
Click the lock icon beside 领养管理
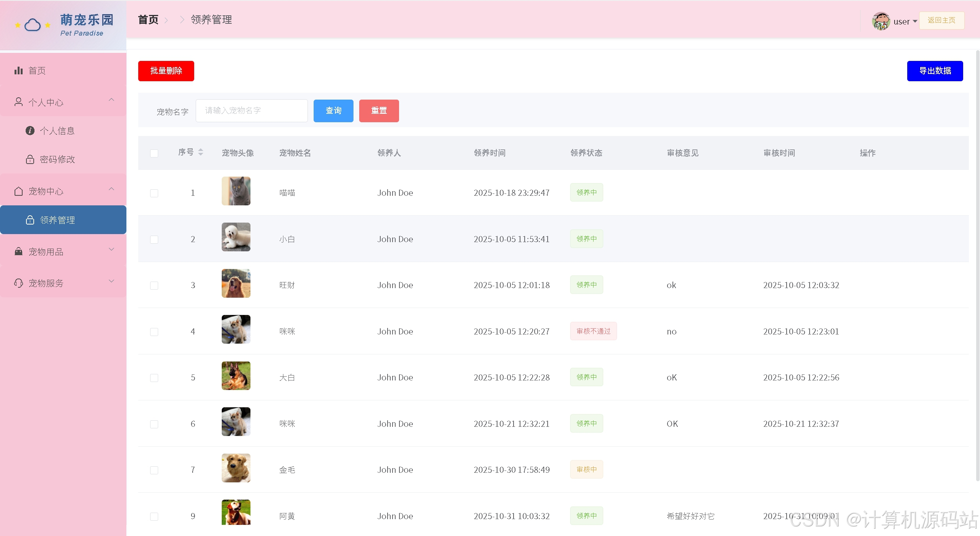(30, 220)
